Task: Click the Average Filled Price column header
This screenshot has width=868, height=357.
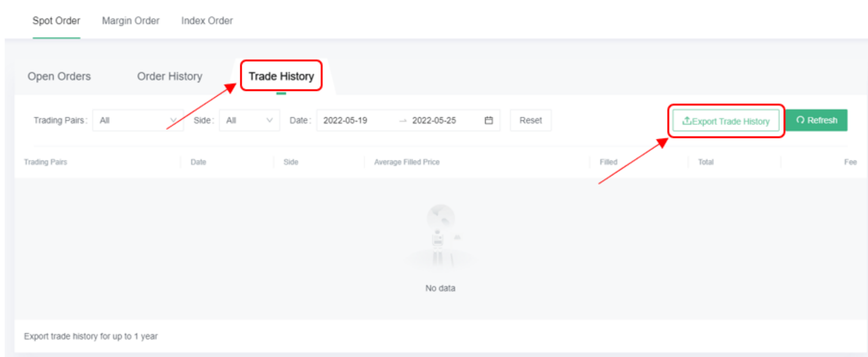Action: [x=407, y=162]
